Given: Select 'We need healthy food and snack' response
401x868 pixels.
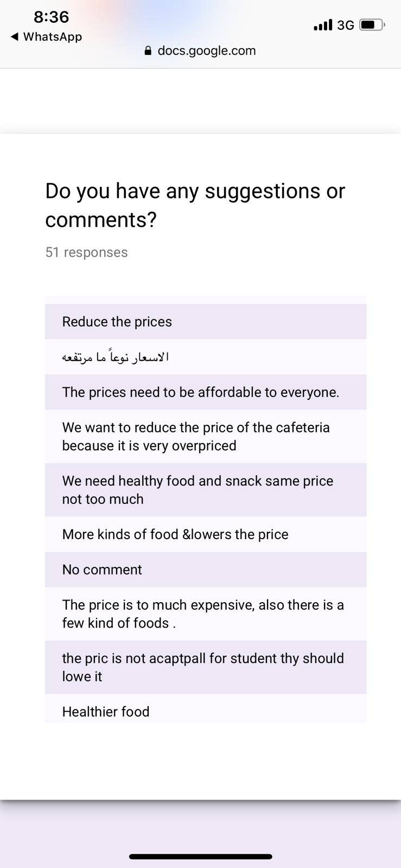Looking at the screenshot, I should pos(206,490).
